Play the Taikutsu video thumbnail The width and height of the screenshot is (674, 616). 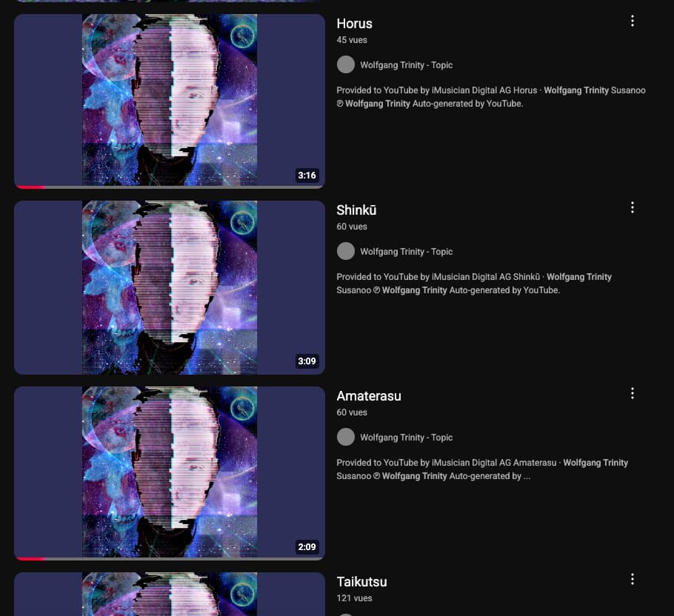[x=170, y=594]
